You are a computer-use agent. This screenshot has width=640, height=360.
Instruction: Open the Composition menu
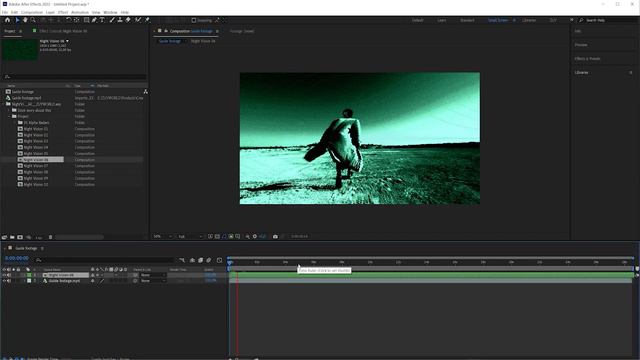[x=32, y=12]
